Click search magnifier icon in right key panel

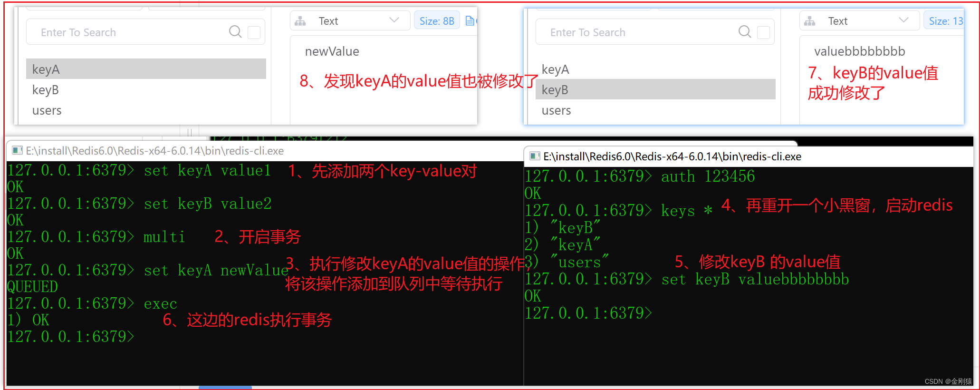point(745,32)
